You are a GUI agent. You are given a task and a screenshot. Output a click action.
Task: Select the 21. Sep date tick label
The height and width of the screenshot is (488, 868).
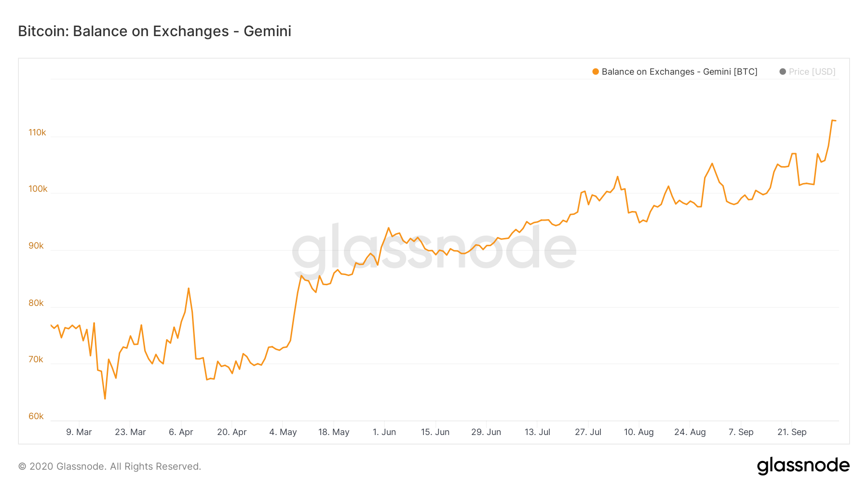click(792, 432)
